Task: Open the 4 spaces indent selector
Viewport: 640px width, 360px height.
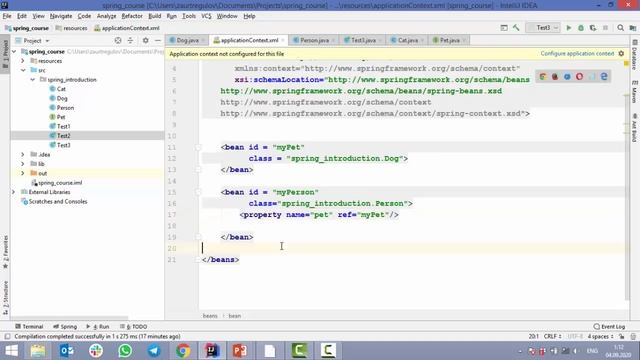Action: click(x=600, y=336)
